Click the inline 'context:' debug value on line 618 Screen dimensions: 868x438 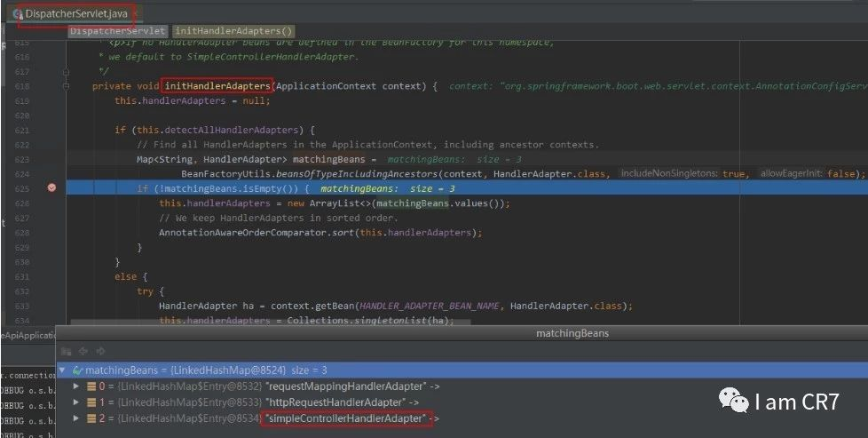click(x=659, y=86)
